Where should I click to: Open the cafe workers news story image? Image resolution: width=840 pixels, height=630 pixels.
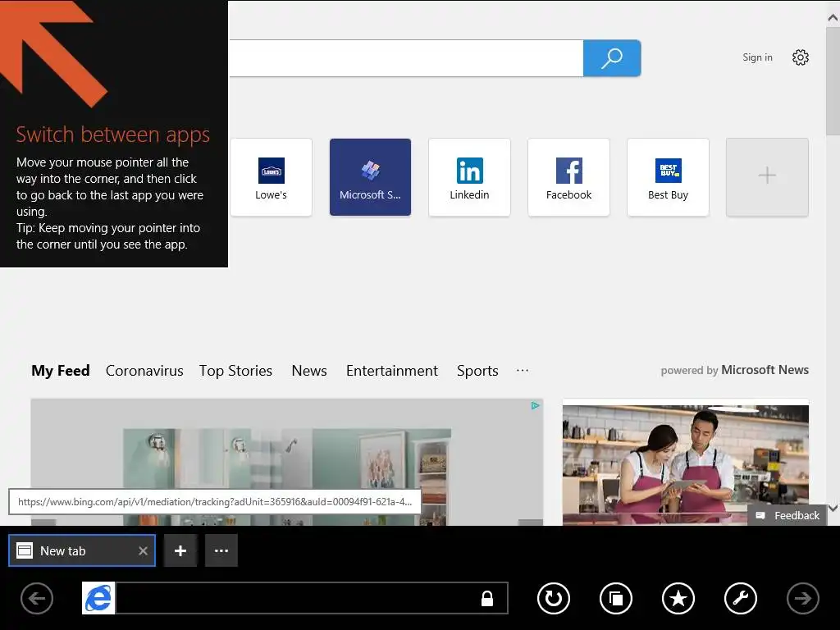point(686,465)
